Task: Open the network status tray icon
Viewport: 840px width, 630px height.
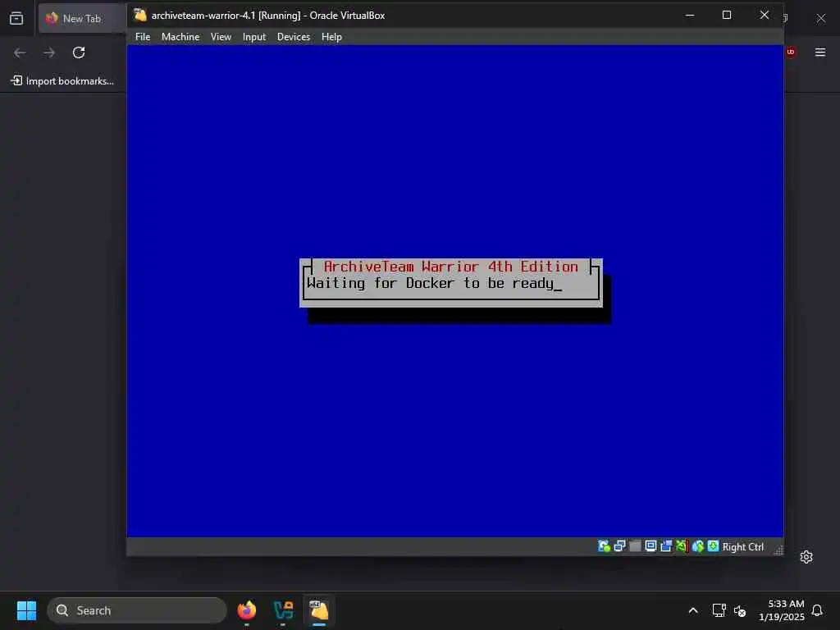Action: pos(719,610)
